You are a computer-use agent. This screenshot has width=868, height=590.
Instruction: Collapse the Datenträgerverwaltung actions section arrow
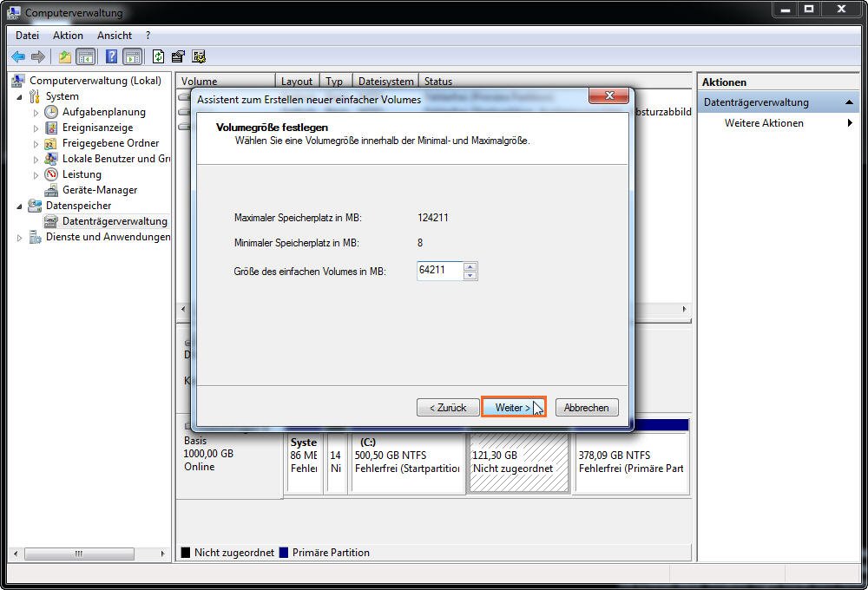click(x=849, y=102)
